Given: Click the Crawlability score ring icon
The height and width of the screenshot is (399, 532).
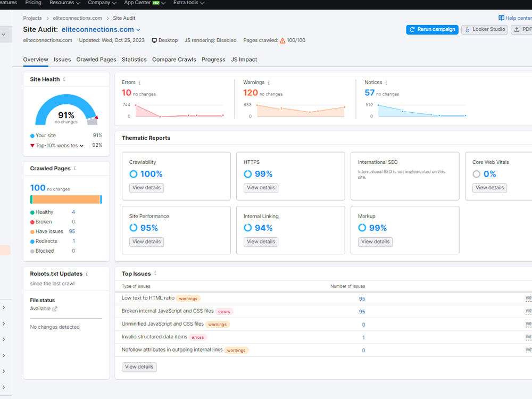Looking at the screenshot, I should (134, 174).
